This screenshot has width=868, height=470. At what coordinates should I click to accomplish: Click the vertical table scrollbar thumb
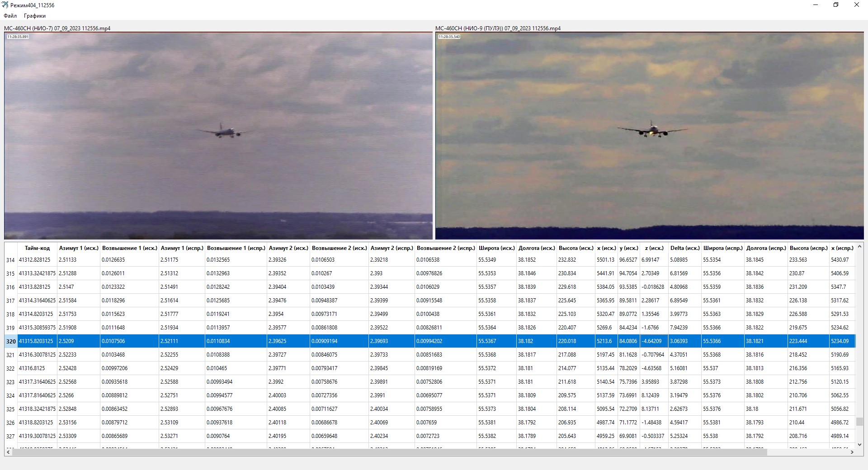coord(859,421)
